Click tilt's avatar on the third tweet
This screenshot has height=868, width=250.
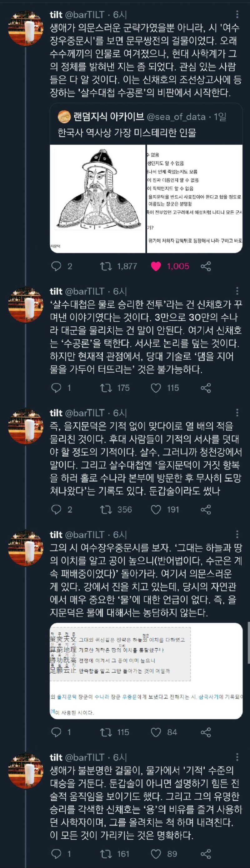tap(26, 426)
